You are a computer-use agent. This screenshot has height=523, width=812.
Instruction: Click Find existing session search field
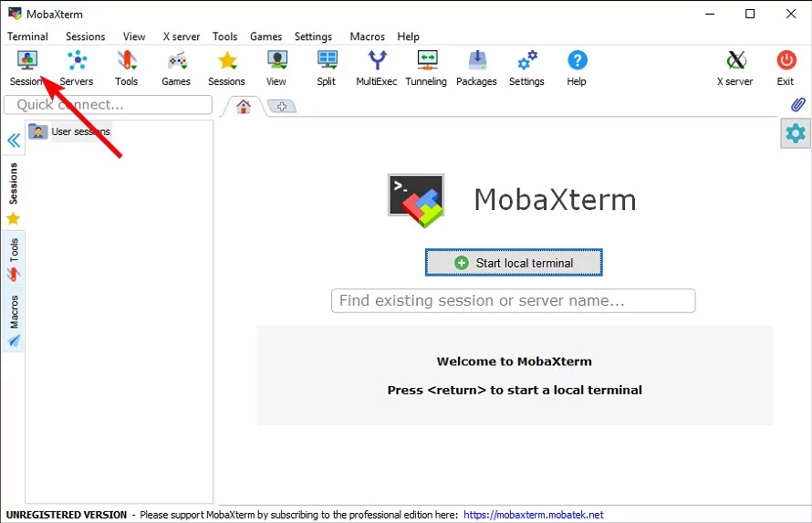tap(513, 301)
